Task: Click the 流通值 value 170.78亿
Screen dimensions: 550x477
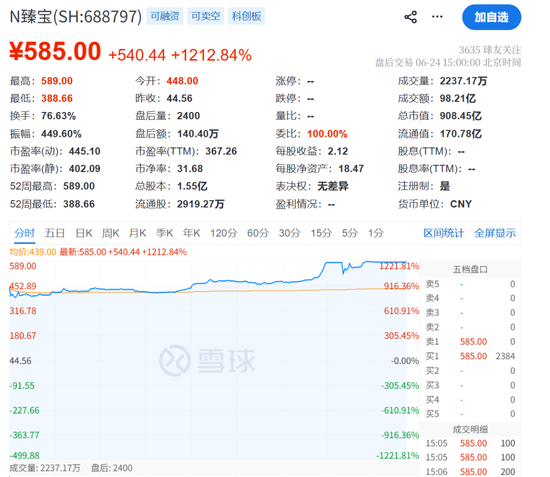Action: [x=461, y=134]
